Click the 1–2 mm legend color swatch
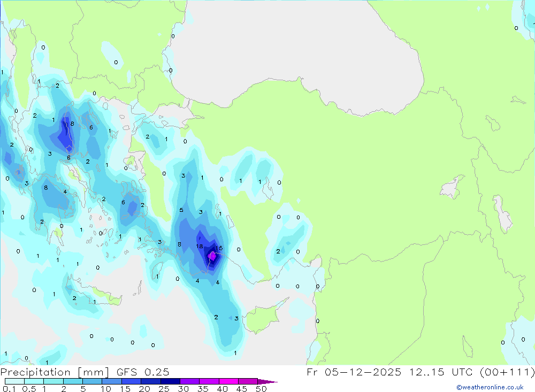Screen dimensions: 535x392 click(53, 381)
